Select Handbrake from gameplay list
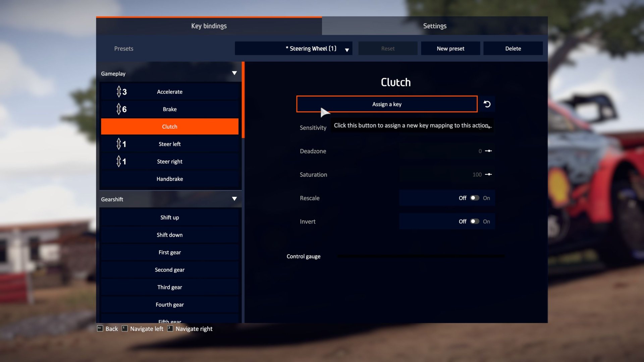 pyautogui.click(x=170, y=179)
